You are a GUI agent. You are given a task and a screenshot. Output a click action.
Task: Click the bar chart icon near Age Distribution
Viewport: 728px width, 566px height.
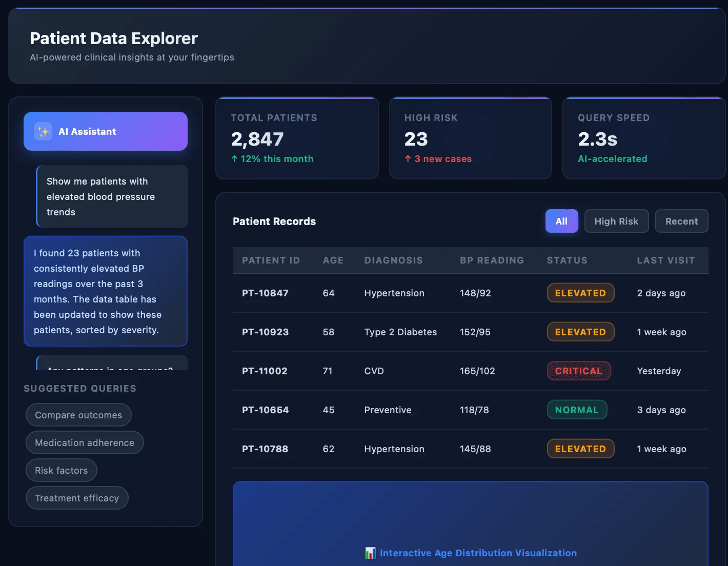click(x=370, y=553)
